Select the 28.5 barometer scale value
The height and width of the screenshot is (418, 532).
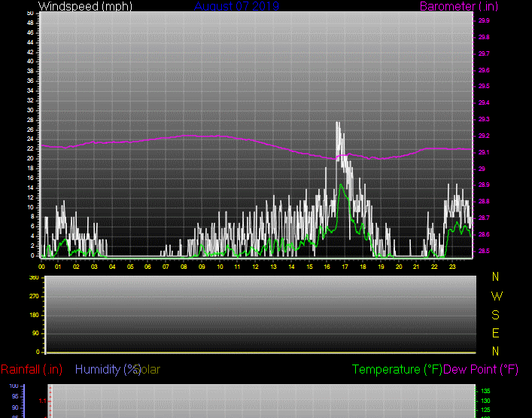pos(484,252)
